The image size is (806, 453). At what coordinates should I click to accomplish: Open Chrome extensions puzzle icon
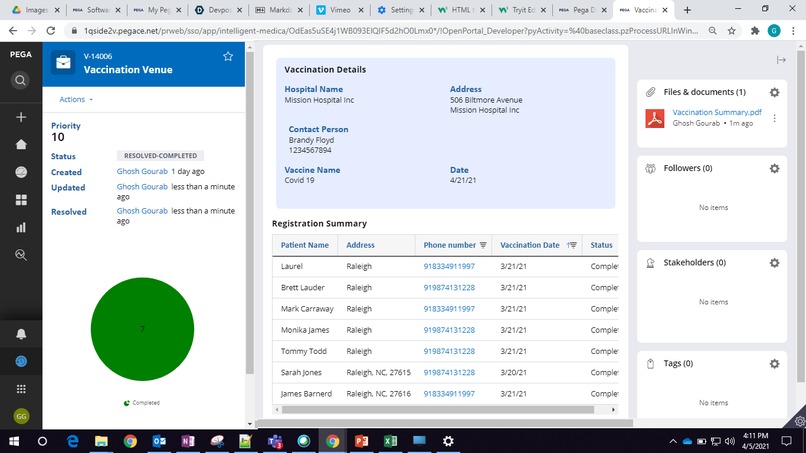(755, 31)
